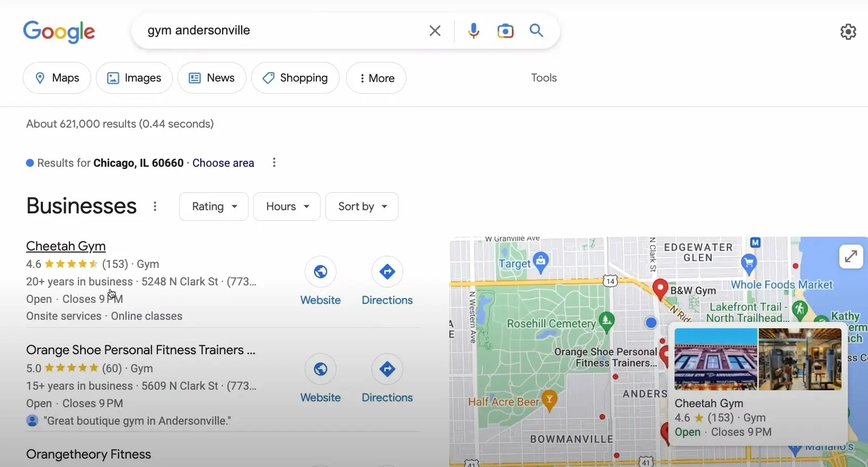Click the Choose area link
The image size is (868, 467).
[223, 163]
